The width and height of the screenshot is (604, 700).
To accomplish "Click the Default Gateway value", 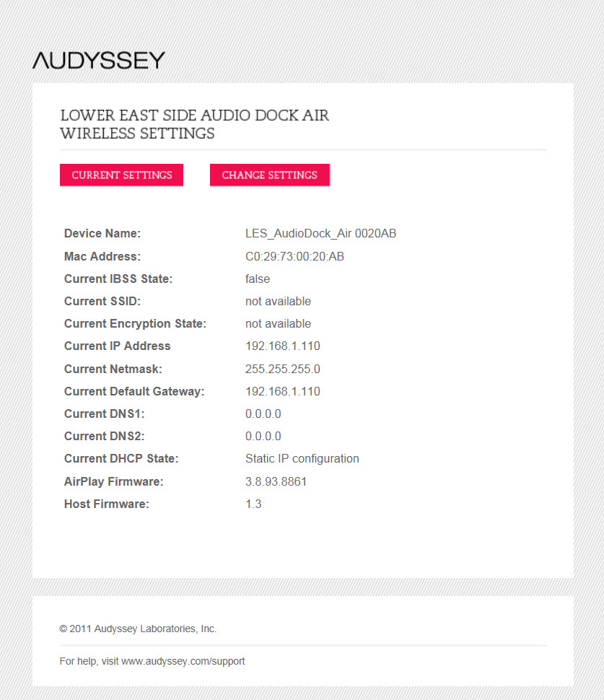I will coord(283,392).
